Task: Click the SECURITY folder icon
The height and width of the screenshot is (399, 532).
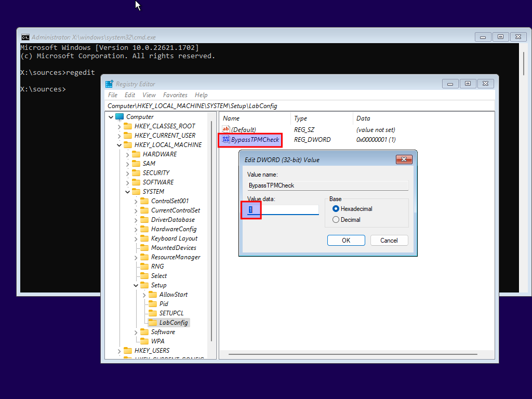Action: tap(136, 172)
